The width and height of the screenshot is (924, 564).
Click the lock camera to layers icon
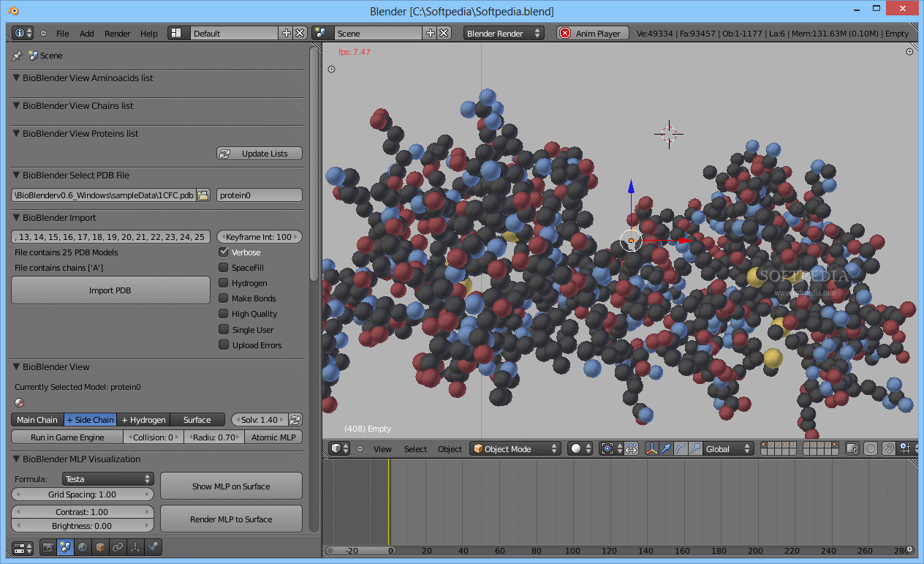pyautogui.click(x=852, y=448)
